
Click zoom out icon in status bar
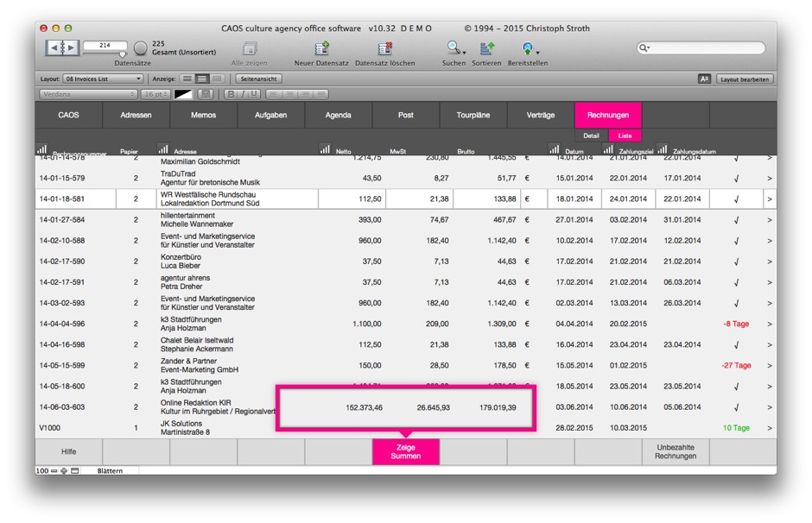point(54,470)
